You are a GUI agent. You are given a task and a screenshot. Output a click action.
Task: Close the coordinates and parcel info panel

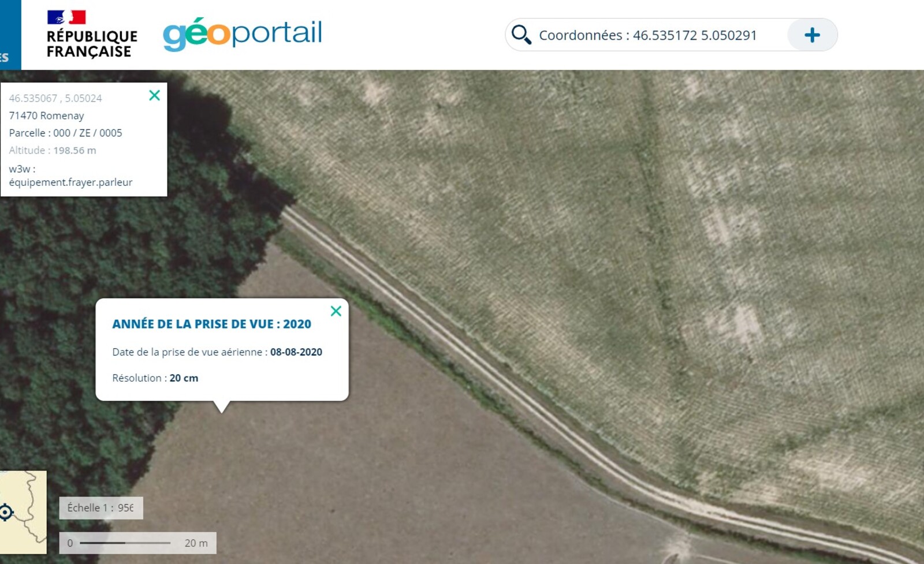pos(154,95)
